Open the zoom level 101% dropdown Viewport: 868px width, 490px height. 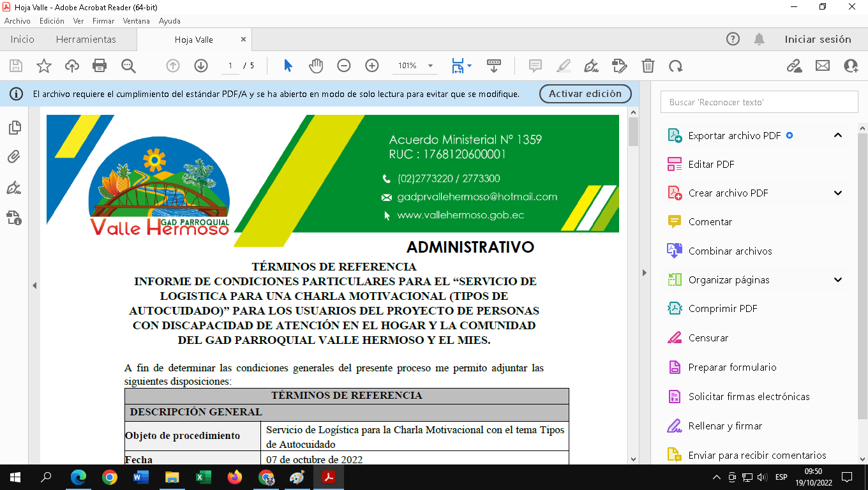pyautogui.click(x=430, y=66)
